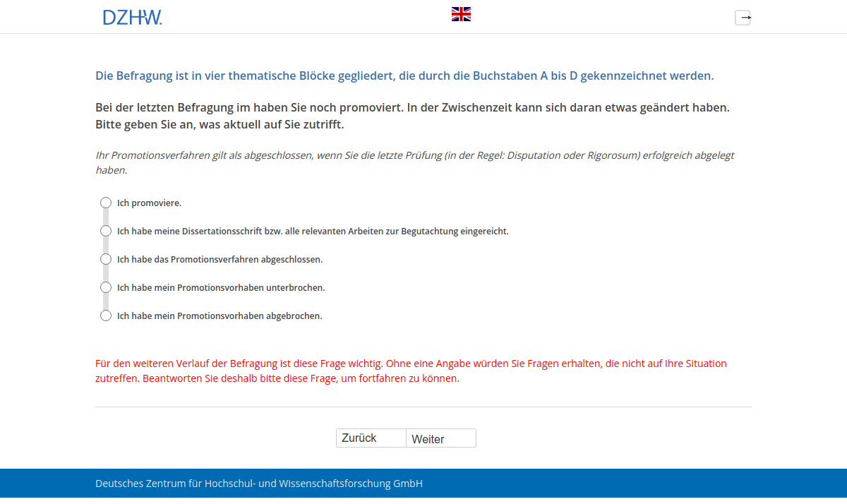Click the 'Weiter' button
Viewport: 847px width, 504px height.
[440, 438]
